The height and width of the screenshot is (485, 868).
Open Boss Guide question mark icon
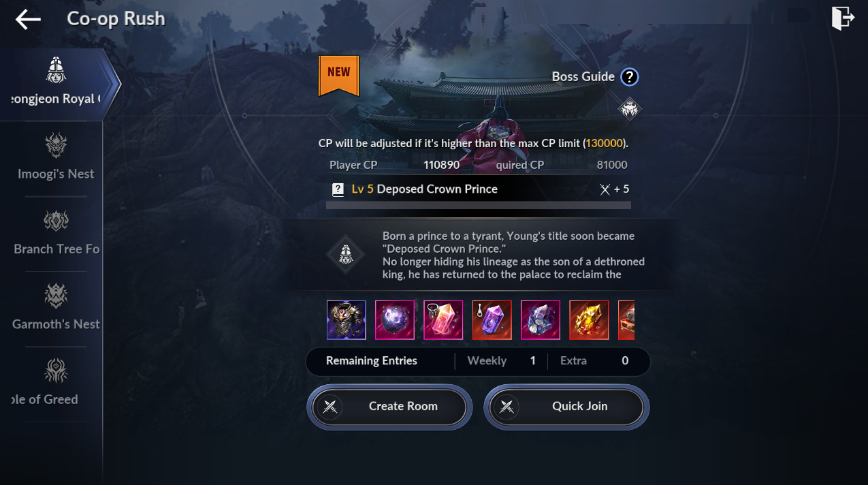coord(630,77)
